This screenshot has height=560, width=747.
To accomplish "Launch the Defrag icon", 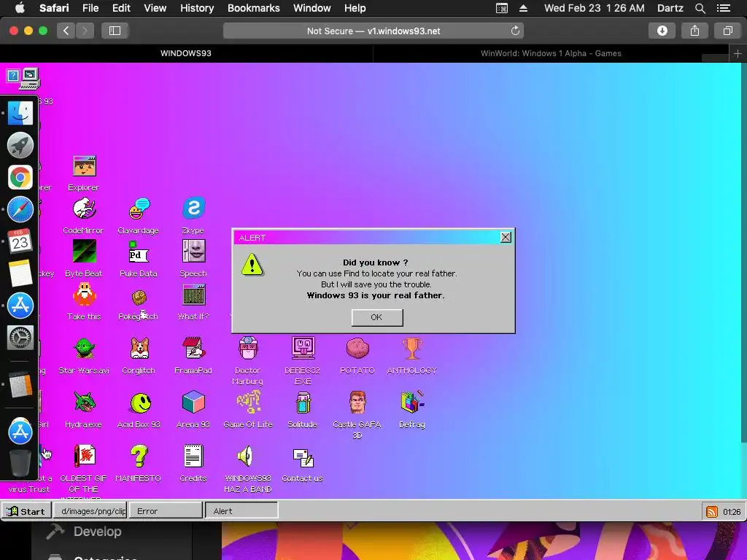I will pos(411,402).
